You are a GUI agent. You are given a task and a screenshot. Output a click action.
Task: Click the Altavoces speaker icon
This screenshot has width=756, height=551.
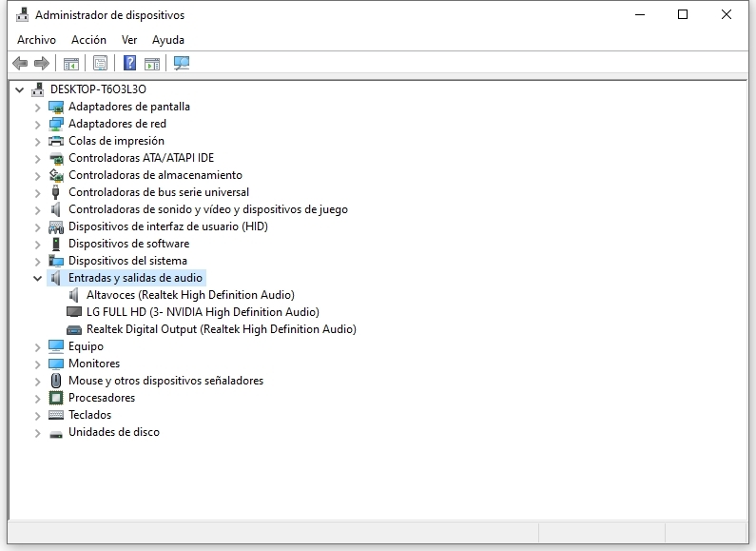click(x=74, y=295)
